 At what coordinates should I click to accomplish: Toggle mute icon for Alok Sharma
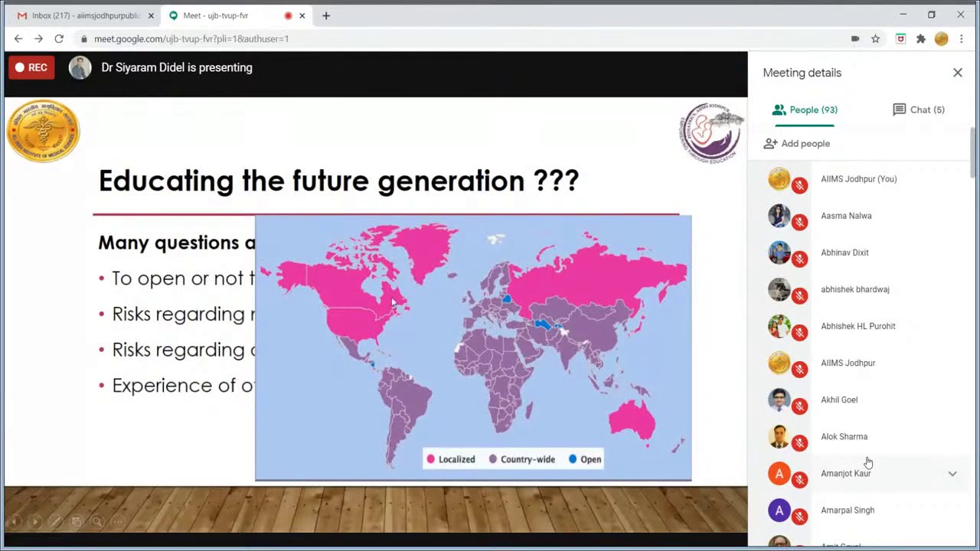pyautogui.click(x=799, y=443)
